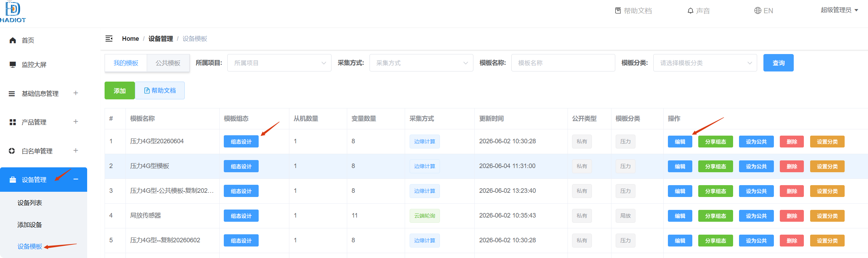Click 设为公共 for 压力4G型20260604
Image resolution: width=868 pixels, height=258 pixels.
[x=756, y=142]
